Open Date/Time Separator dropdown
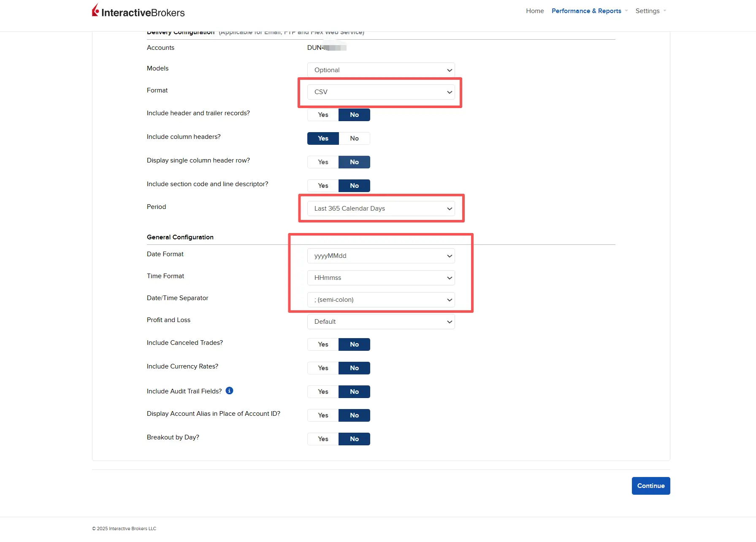Viewport: 756px width, 542px height. [381, 300]
